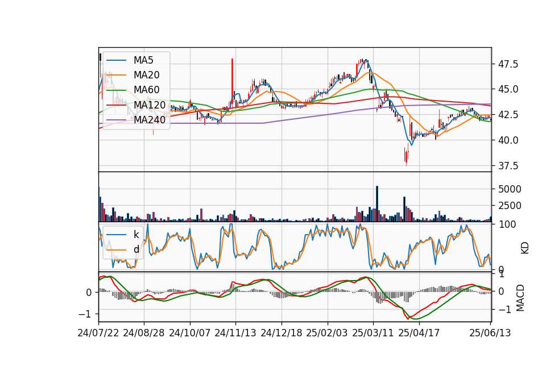Screen dimensions: 546x392
Task: Click the MA120 legend label
Action: [x=150, y=105]
